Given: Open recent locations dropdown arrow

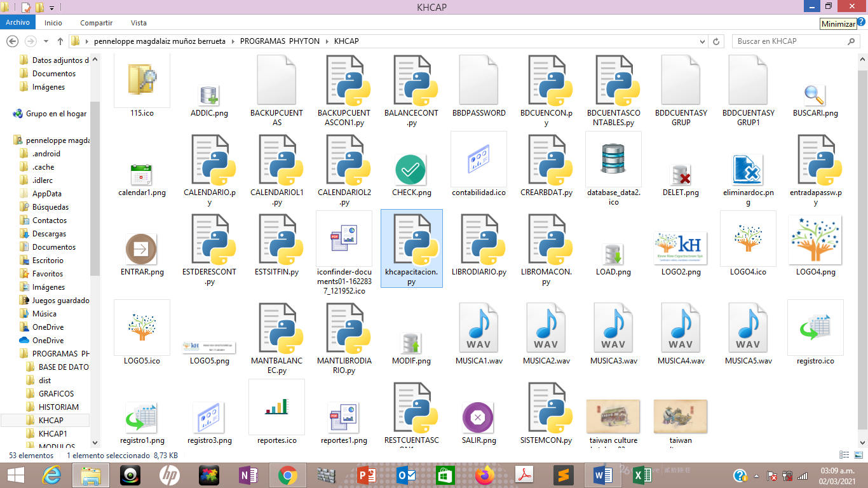Looking at the screenshot, I should 46,41.
